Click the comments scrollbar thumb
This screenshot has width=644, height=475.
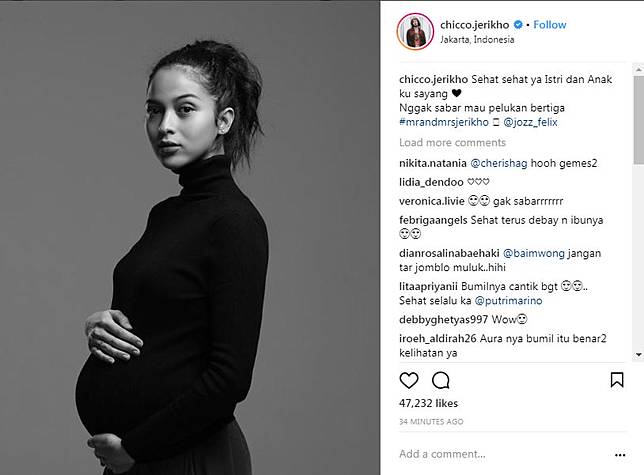tap(639, 119)
